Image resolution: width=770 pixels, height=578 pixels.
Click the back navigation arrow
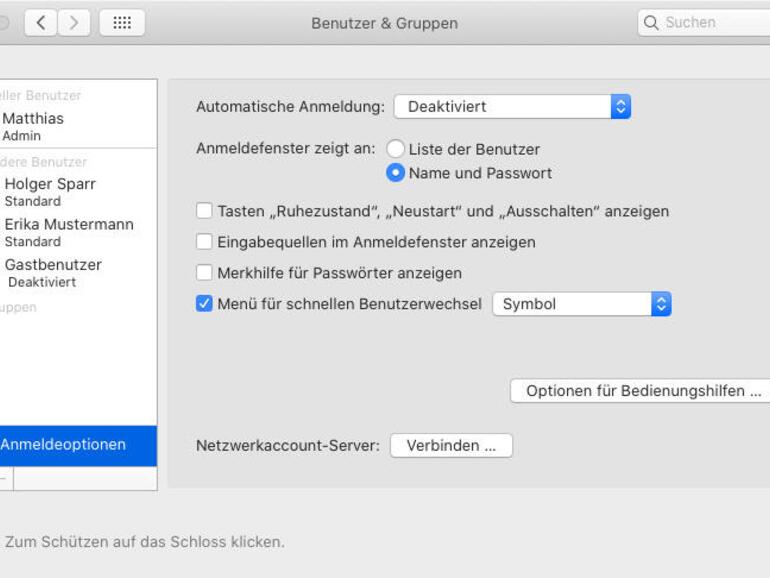point(40,22)
